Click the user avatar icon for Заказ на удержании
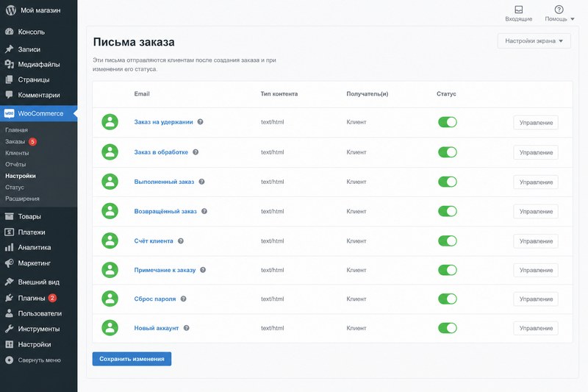Viewport: 588px width, 392px height. coord(110,122)
